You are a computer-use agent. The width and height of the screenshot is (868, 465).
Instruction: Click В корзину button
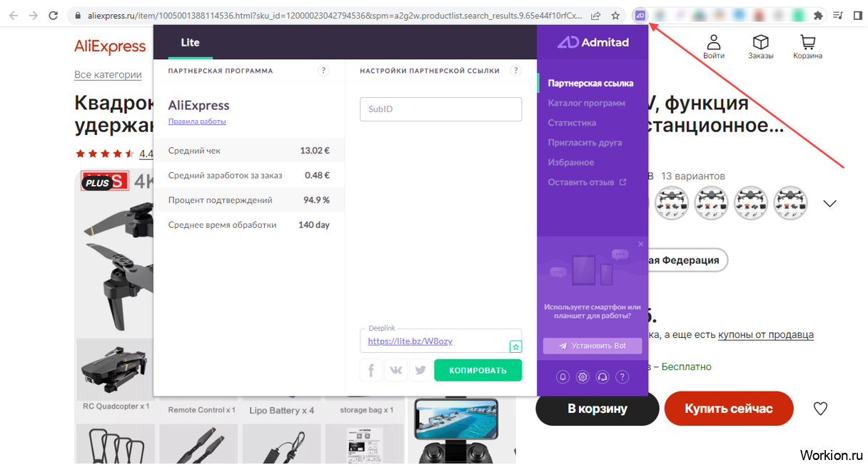[x=597, y=409]
